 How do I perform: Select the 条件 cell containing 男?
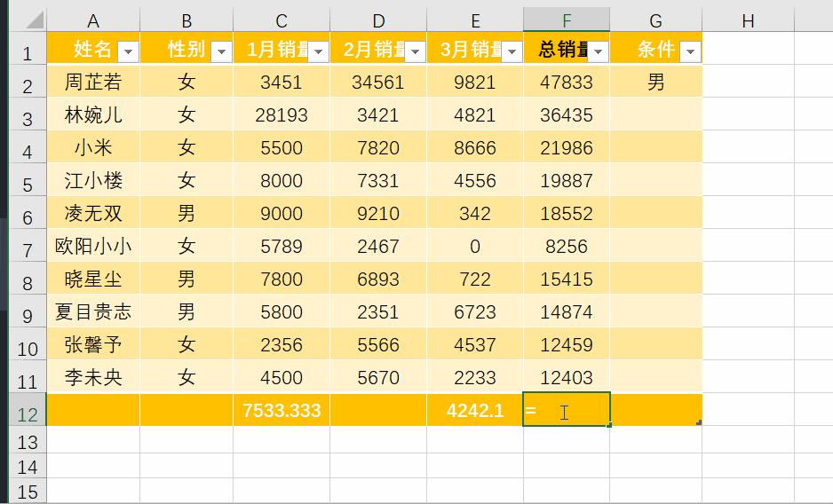pos(655,83)
